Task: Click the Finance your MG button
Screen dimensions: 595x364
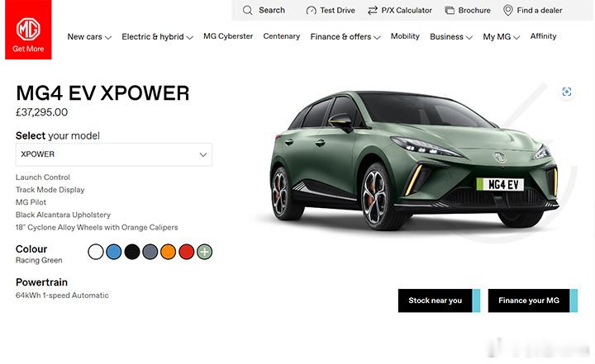Action: click(x=533, y=300)
